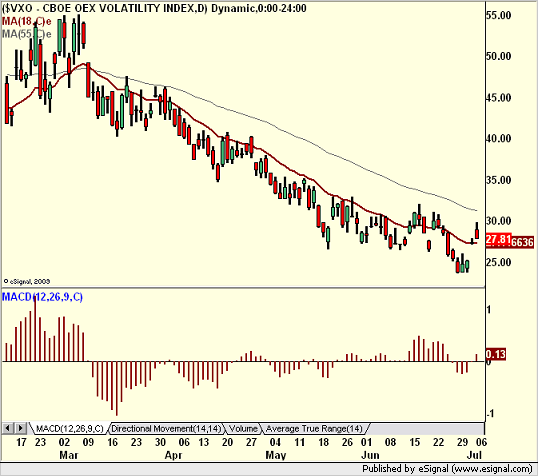Click the 40.00 price axis label
The height and width of the screenshot is (476, 538).
point(499,139)
